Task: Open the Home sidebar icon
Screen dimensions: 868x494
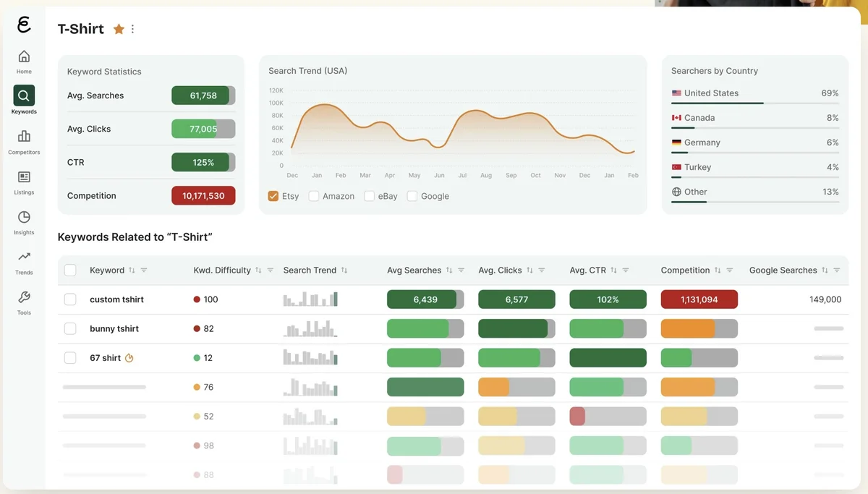Action: coord(24,56)
